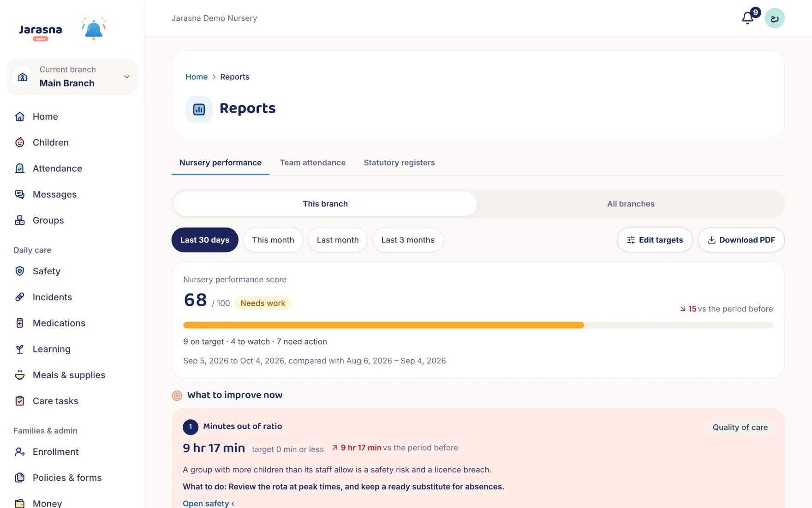Viewport: 812px width, 508px height.
Task: Open the notifications bell icon
Action: [747, 18]
